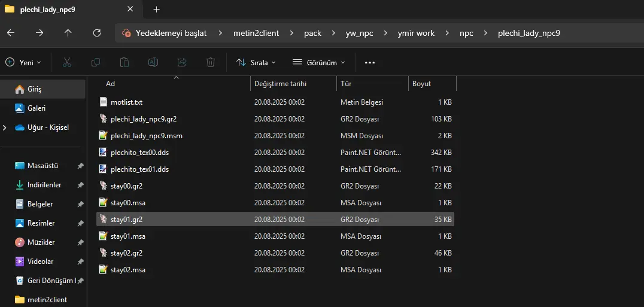Expand chevron after metin2client in breadcrumb
The image size is (644, 307).
291,34
